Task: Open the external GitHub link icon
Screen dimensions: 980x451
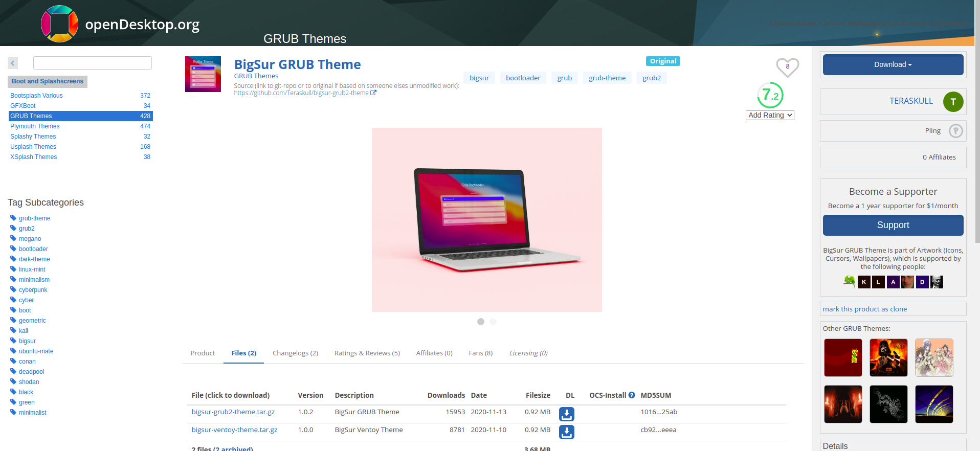Action: (x=373, y=93)
